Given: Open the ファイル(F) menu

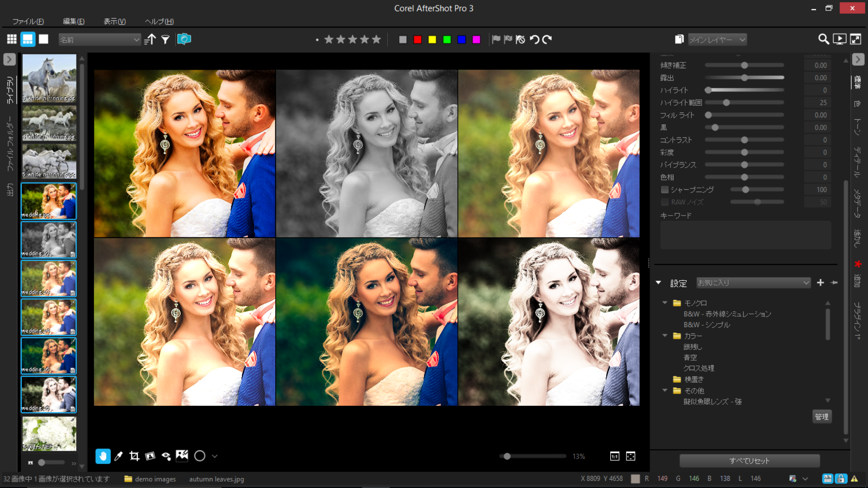Looking at the screenshot, I should [x=28, y=21].
